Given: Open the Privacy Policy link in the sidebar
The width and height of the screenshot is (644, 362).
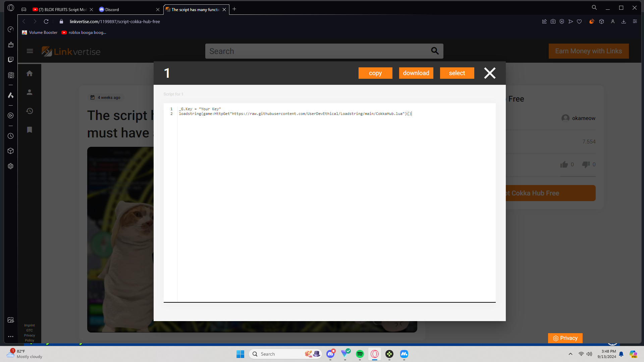Looking at the screenshot, I should pyautogui.click(x=30, y=338).
